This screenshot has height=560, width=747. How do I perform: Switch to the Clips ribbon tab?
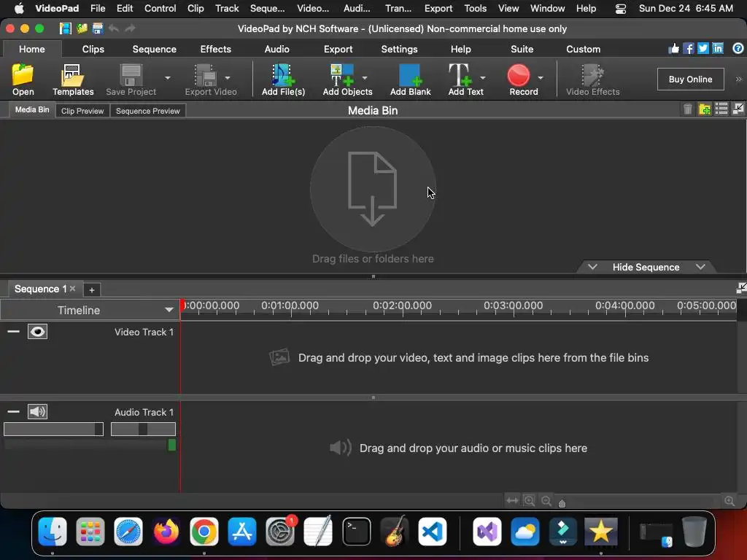click(93, 49)
